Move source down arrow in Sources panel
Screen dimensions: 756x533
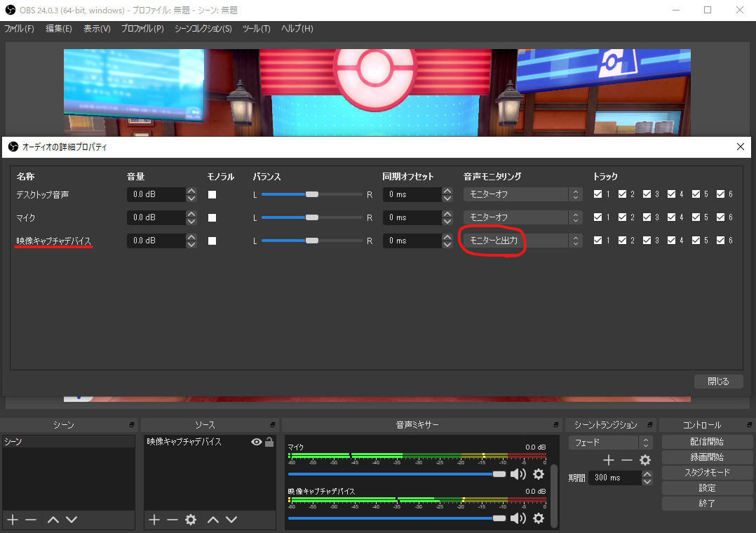[231, 520]
